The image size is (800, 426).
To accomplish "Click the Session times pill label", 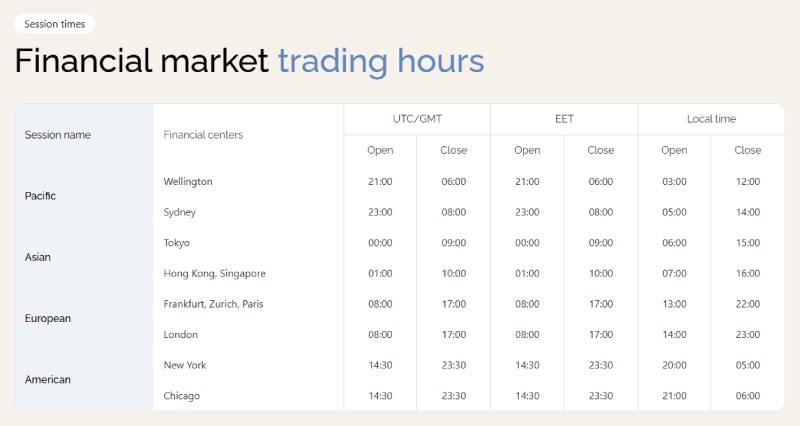I will [x=54, y=24].
